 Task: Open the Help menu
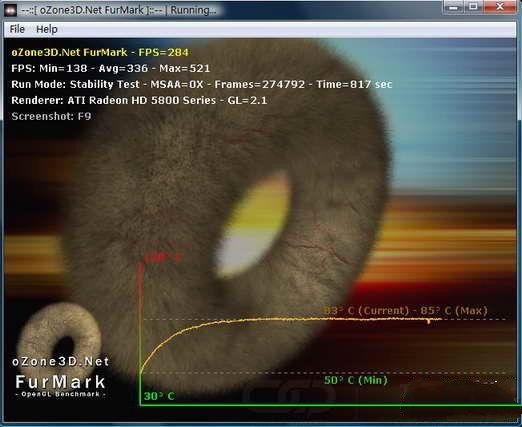[47, 29]
